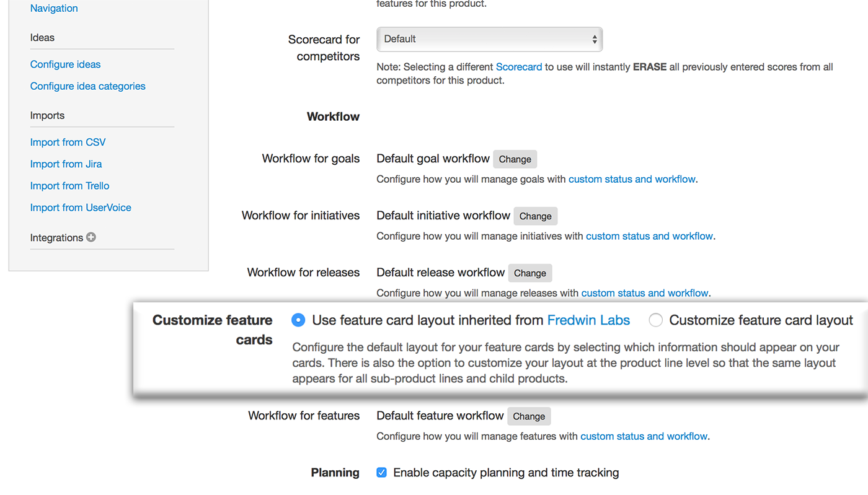The image size is (868, 495).
Task: Select "Customize feature card layout" radio button
Action: click(x=655, y=320)
